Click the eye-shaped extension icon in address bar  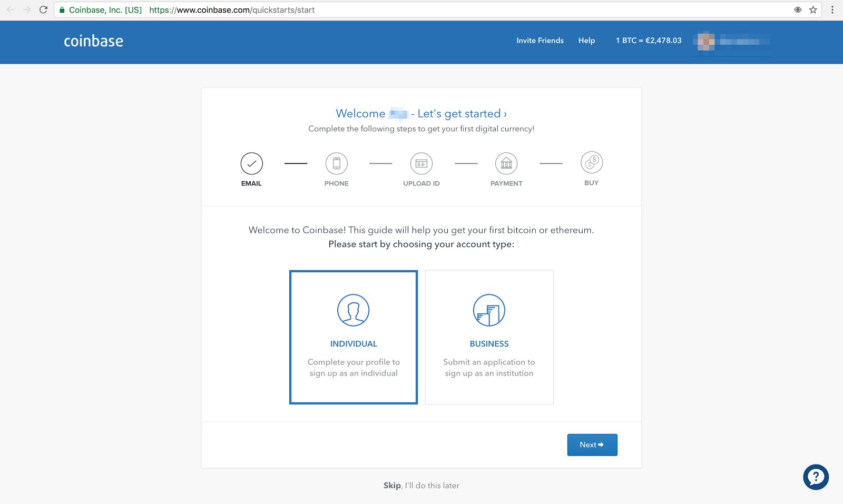(798, 9)
